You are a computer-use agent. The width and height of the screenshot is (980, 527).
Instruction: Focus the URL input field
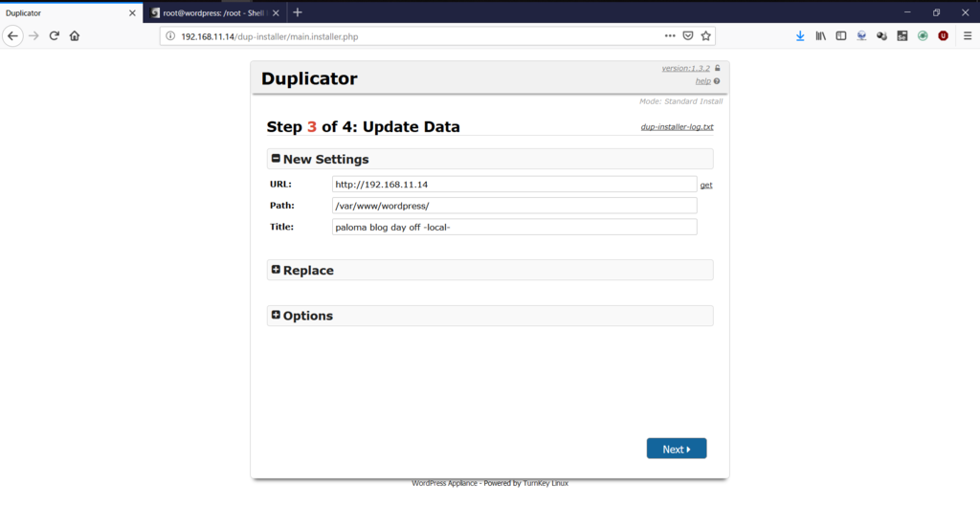(514, 185)
